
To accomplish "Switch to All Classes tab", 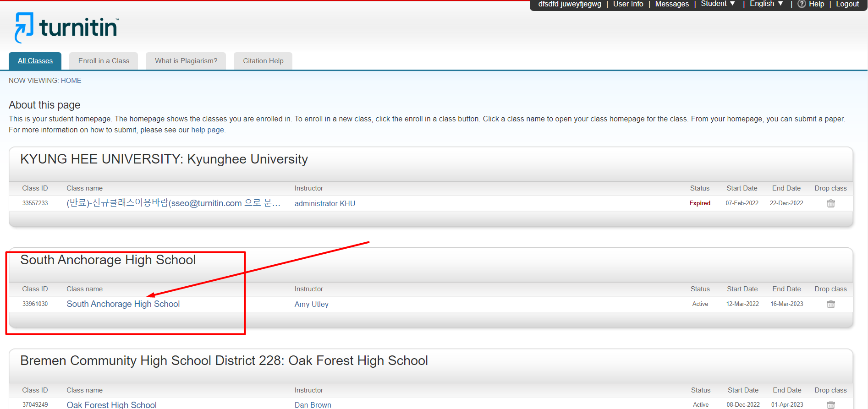I will (35, 61).
